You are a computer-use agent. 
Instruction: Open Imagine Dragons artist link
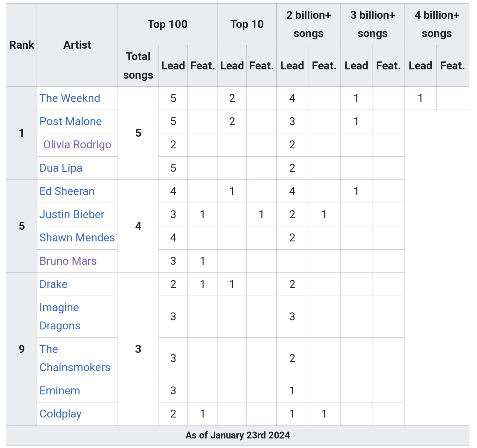pyautogui.click(x=60, y=317)
